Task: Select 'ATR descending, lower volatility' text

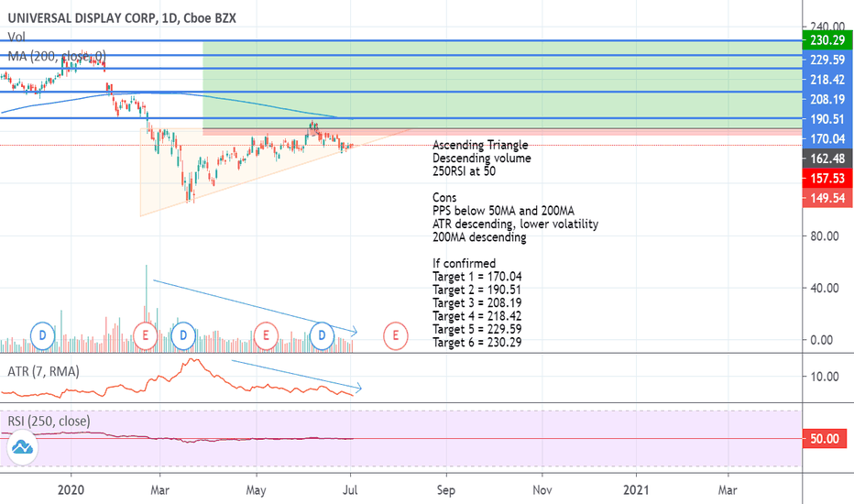Action: pyautogui.click(x=515, y=224)
